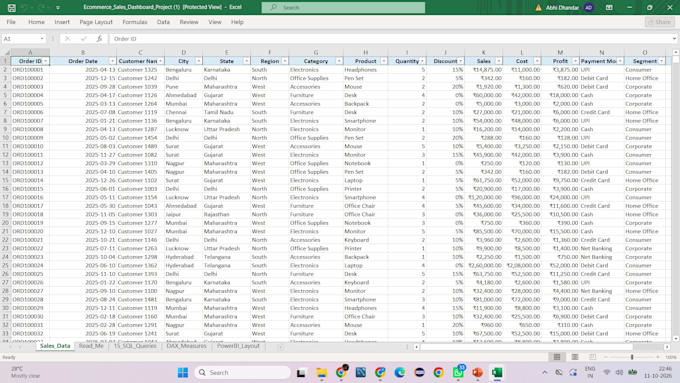The width and height of the screenshot is (680, 383).
Task: Switch to the Insert ribbon tab
Action: 62,22
